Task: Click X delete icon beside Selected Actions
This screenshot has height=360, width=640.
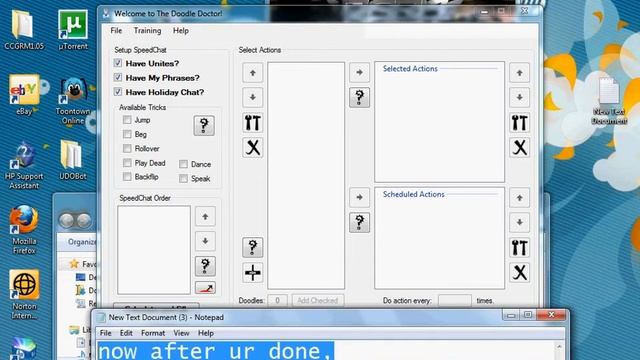Action: pyautogui.click(x=519, y=147)
